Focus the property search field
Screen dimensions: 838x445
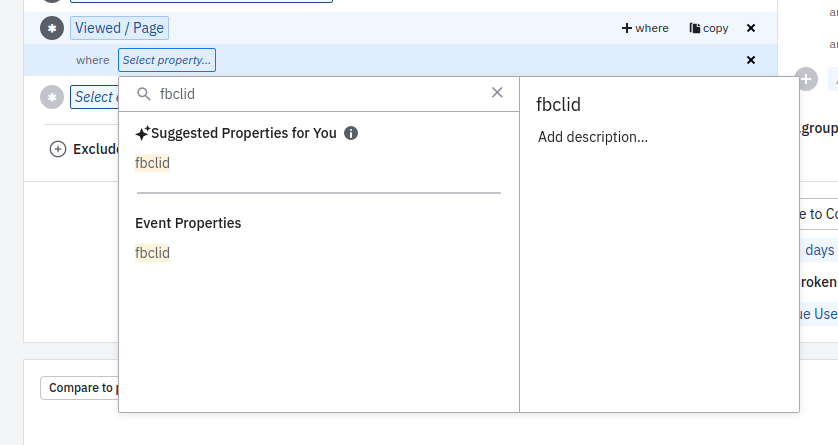point(320,93)
